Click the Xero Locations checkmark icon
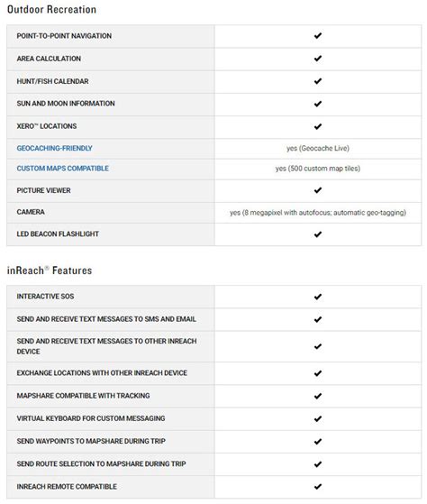Screen dimensions: 427x504 [318, 126]
